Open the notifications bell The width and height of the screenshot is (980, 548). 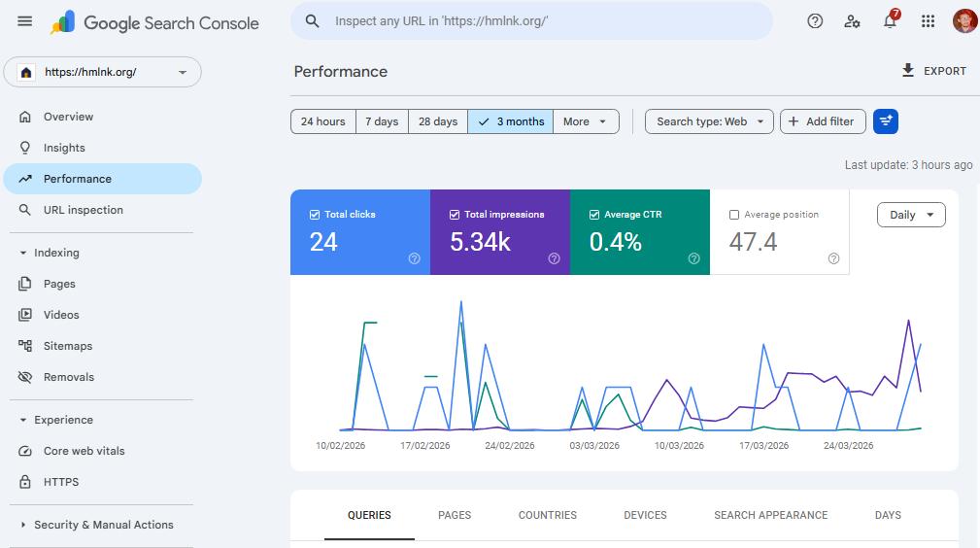click(x=890, y=20)
